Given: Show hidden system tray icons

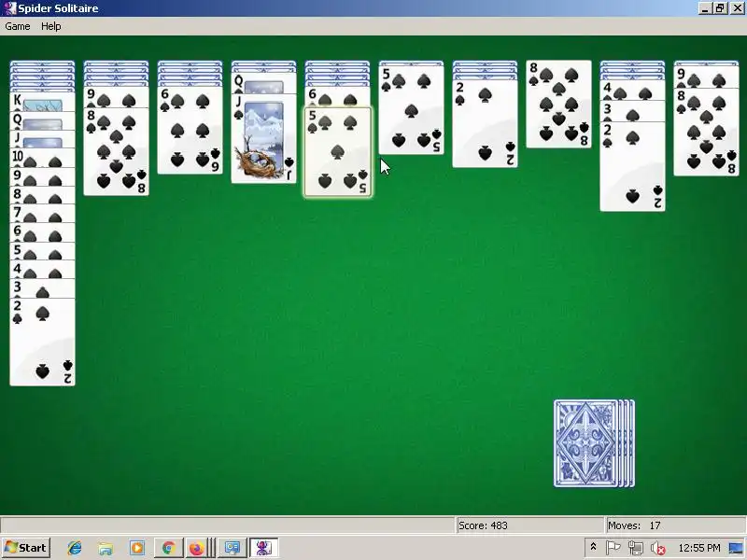Looking at the screenshot, I should (593, 547).
